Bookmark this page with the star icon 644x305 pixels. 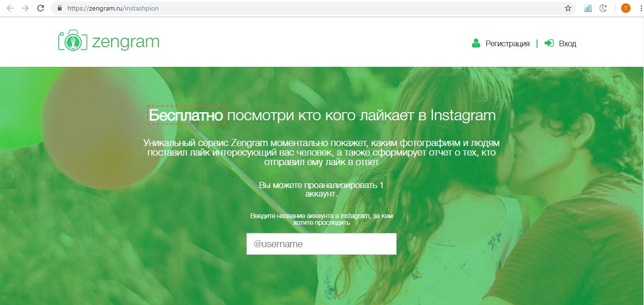pyautogui.click(x=568, y=8)
